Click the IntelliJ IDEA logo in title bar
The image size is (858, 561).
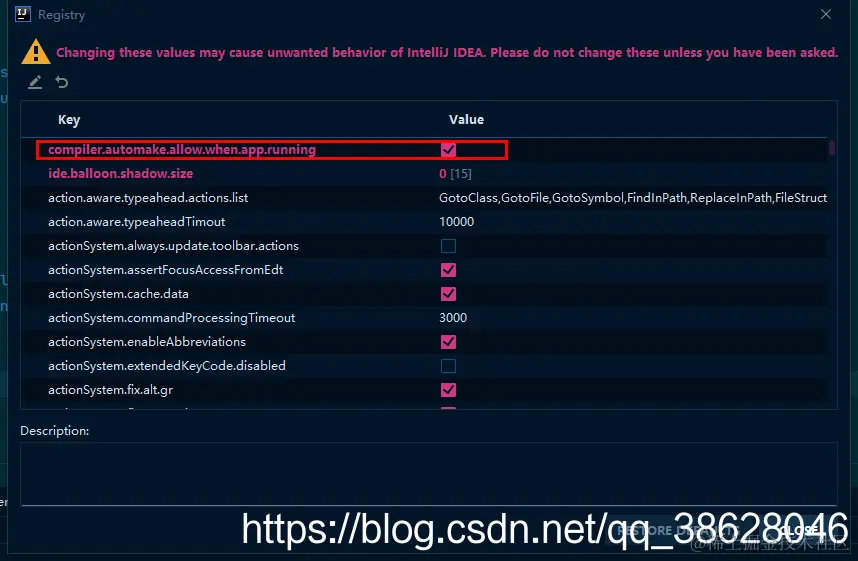pyautogui.click(x=22, y=14)
